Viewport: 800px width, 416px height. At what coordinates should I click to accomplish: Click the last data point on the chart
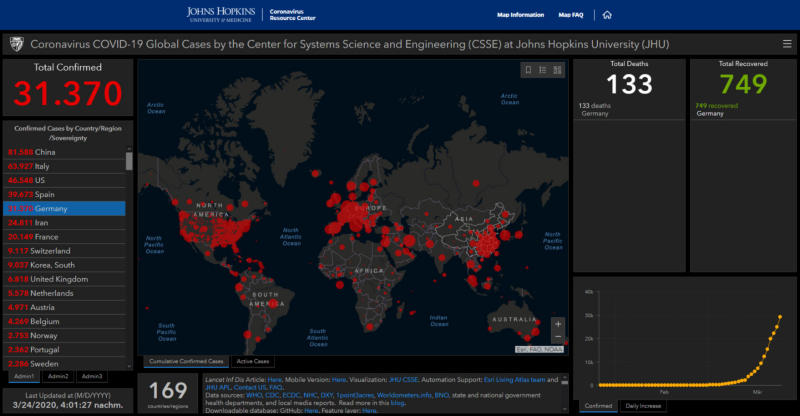[780, 318]
